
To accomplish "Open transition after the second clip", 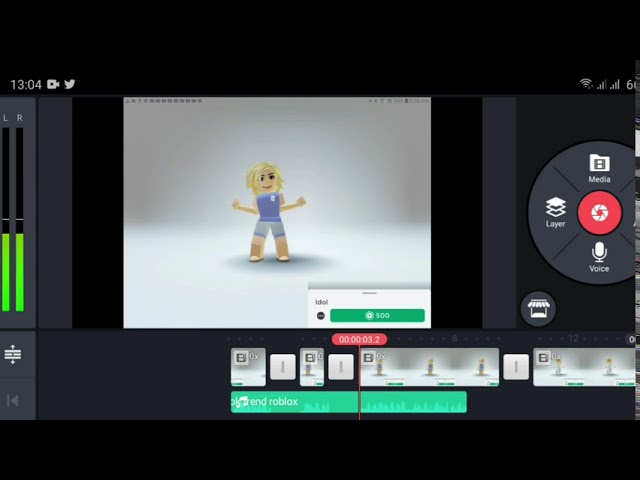I will [x=341, y=367].
